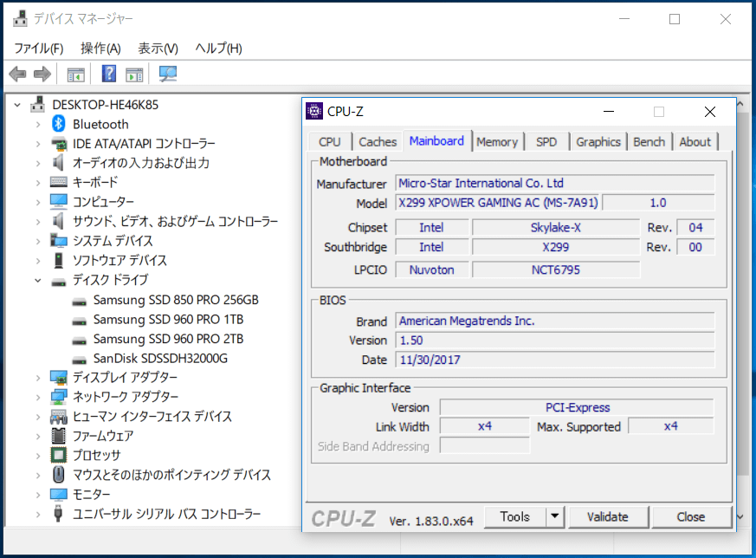The width and height of the screenshot is (756, 558).
Task: Click the scan for hardware changes monitor icon
Action: click(x=168, y=74)
